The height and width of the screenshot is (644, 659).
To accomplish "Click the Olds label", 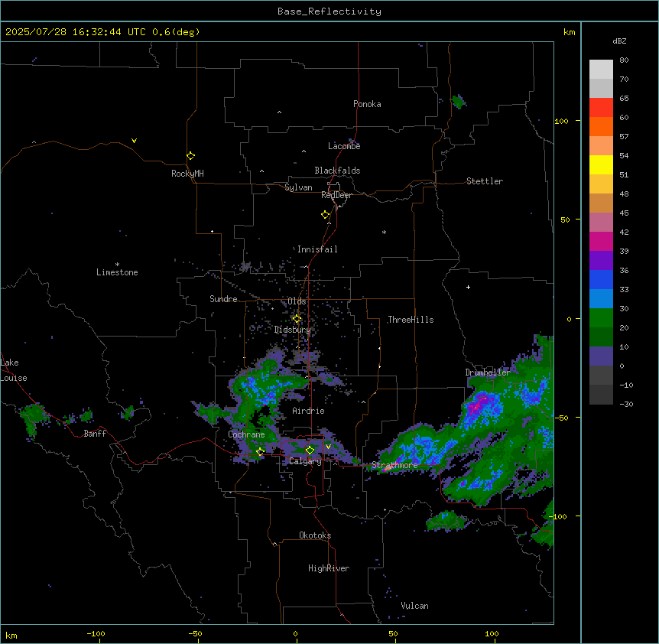I will pos(297,301).
